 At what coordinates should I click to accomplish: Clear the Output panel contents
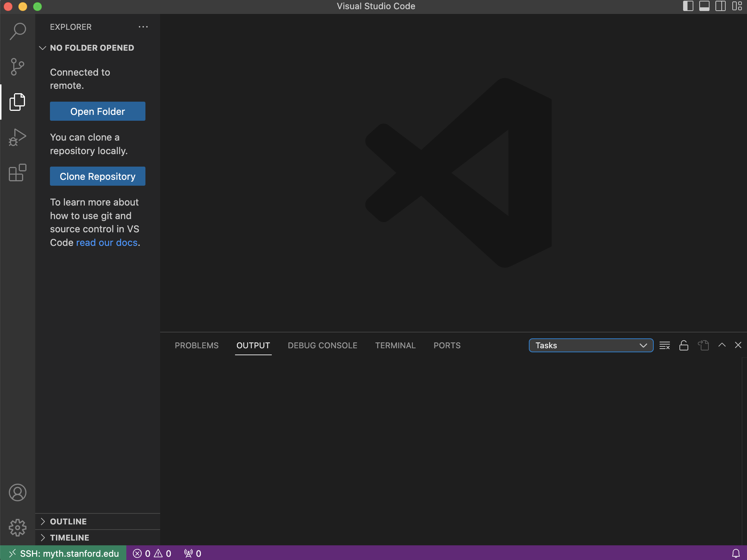point(665,345)
